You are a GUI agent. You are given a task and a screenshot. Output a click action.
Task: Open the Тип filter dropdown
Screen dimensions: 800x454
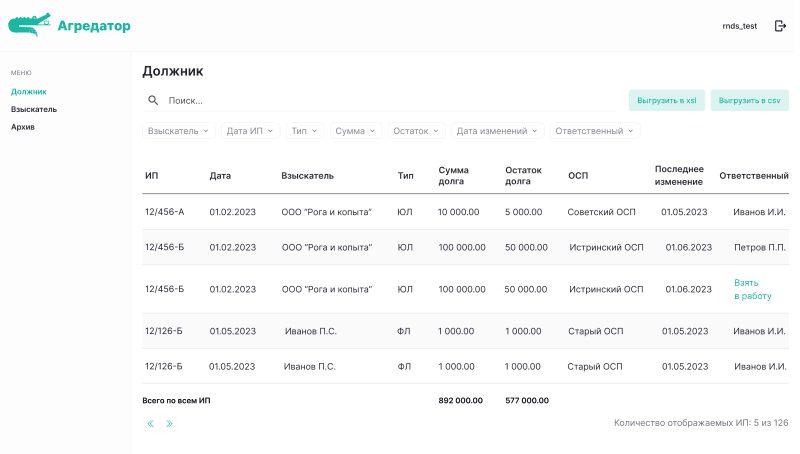305,131
